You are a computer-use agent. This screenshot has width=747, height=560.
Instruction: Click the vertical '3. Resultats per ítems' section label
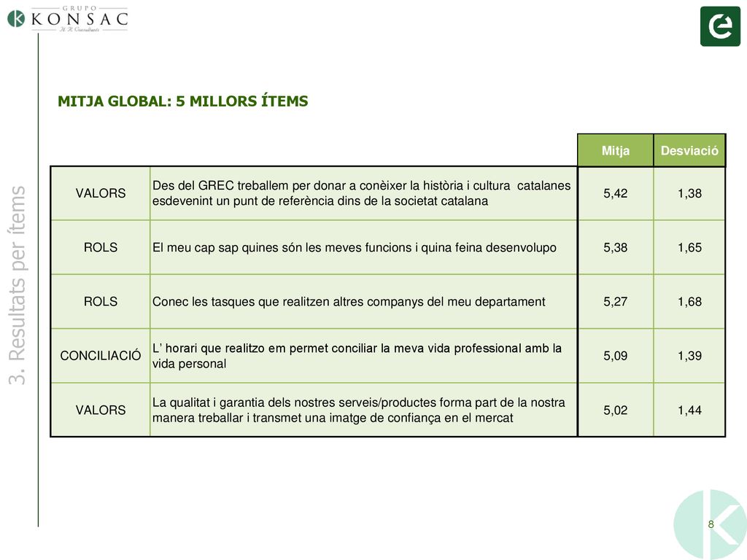18,285
